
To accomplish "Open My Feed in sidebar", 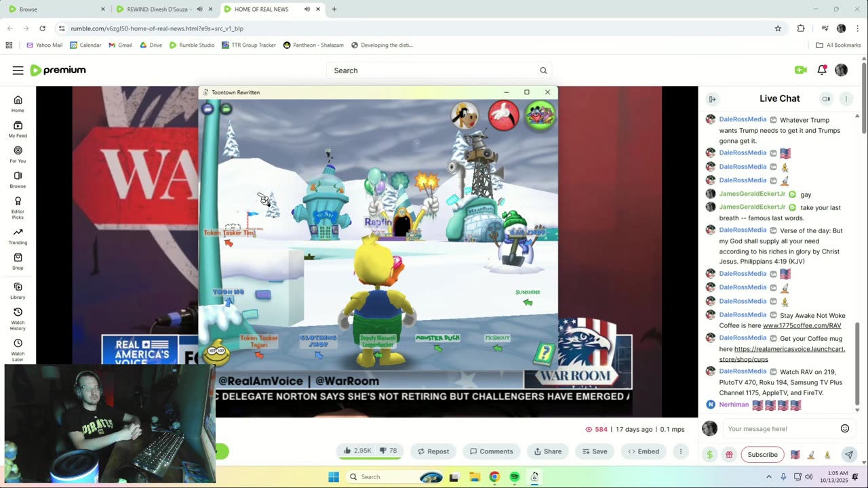I will coord(18,129).
